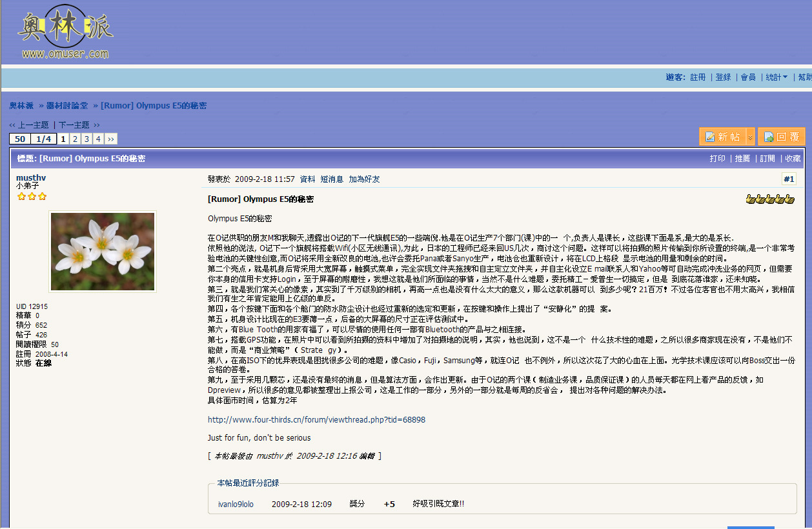Click the "+5" rating score value

pos(389,504)
